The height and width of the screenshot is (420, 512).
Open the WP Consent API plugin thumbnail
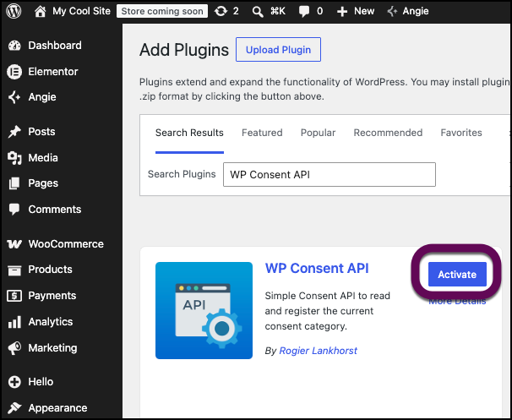(204, 310)
